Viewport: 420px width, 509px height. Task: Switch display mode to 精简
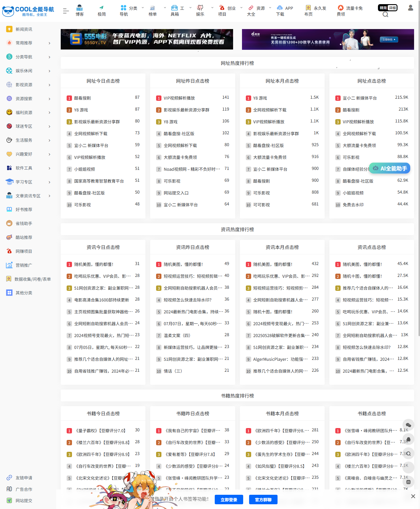(x=383, y=8)
